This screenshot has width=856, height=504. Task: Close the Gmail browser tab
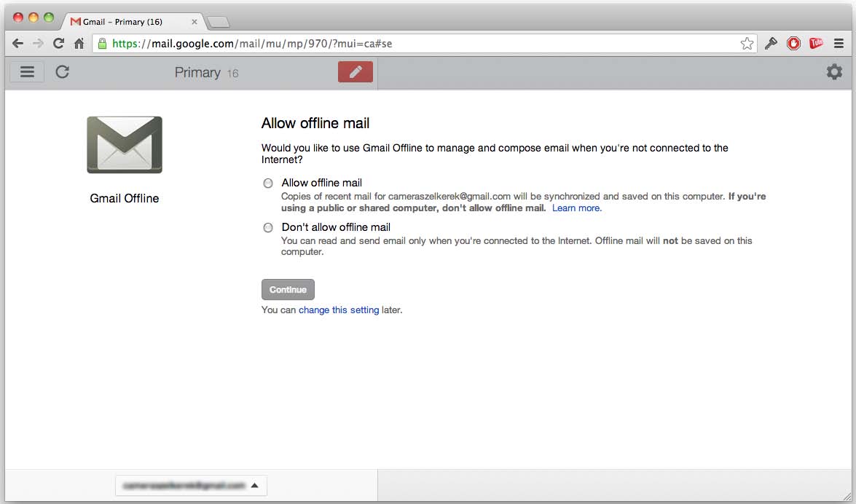point(195,22)
